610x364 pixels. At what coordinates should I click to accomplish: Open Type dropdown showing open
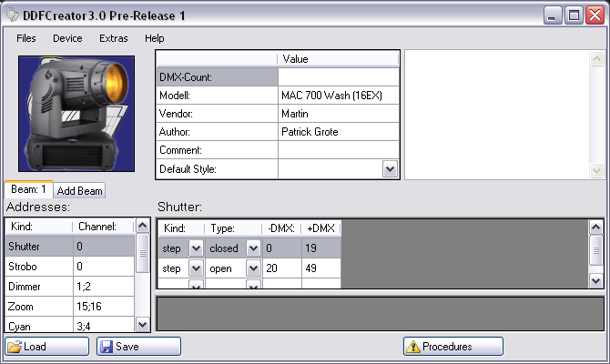tap(253, 268)
